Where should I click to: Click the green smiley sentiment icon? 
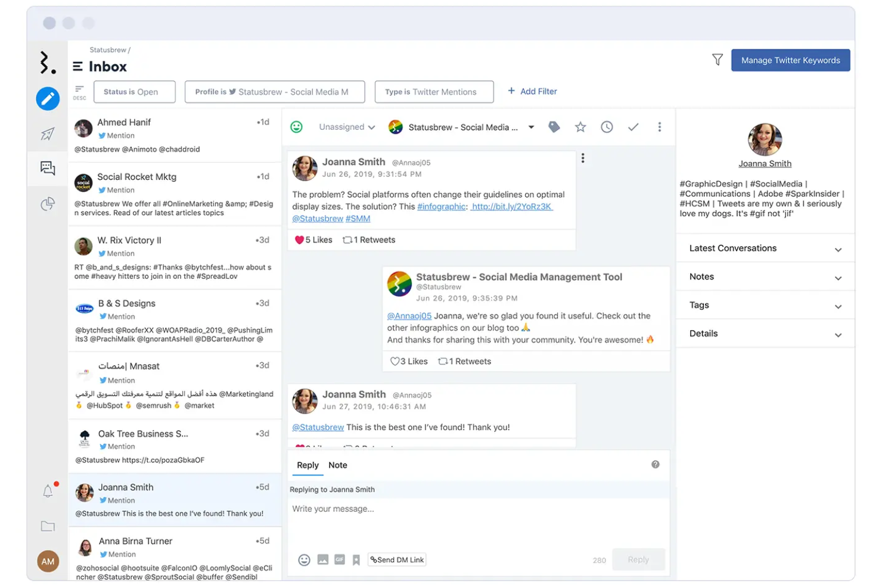click(x=296, y=127)
